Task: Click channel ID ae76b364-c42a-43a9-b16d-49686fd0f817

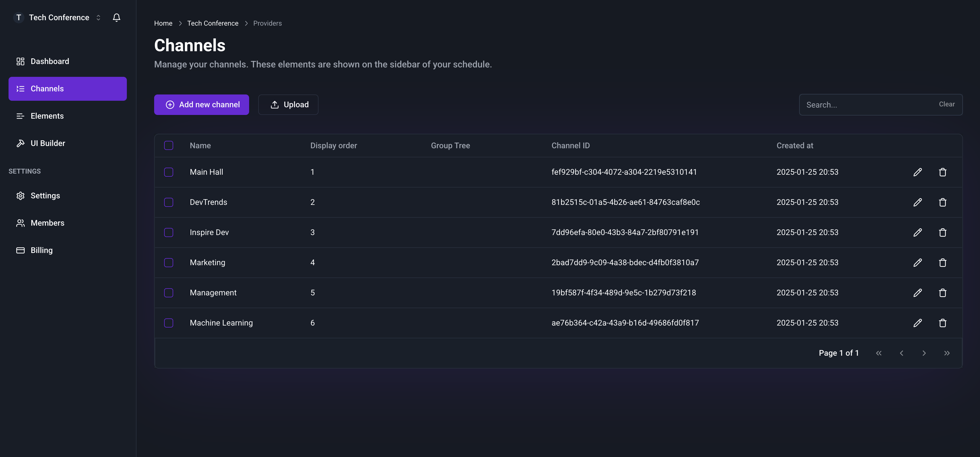Action: [x=625, y=323]
